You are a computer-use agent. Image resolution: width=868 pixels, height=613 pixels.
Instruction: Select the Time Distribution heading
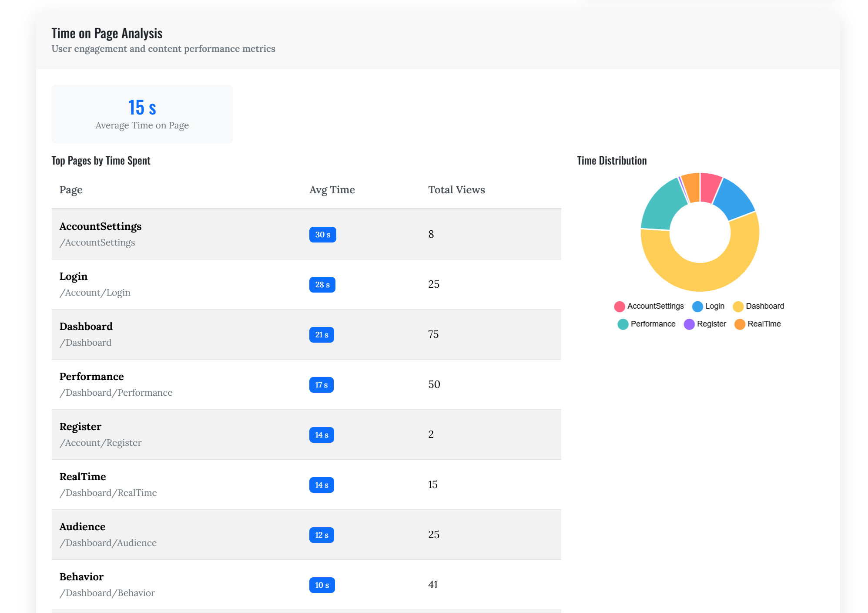(x=612, y=160)
